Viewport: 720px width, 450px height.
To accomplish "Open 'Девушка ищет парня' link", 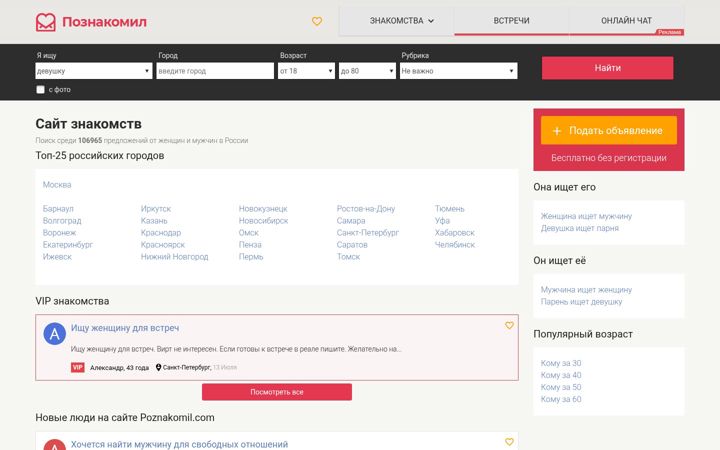I will [x=579, y=228].
